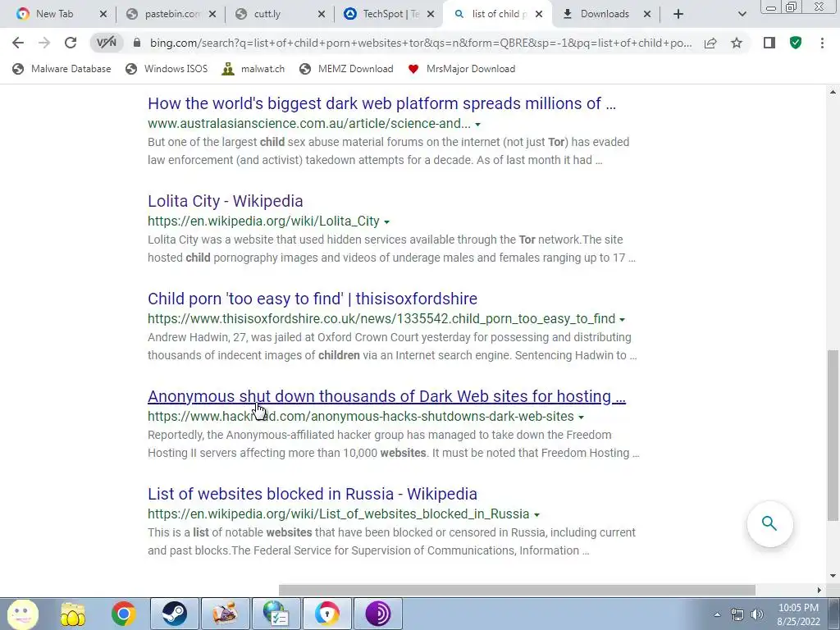Viewport: 840px width, 630px height.
Task: Launch Steam from the taskbar
Action: (174, 614)
